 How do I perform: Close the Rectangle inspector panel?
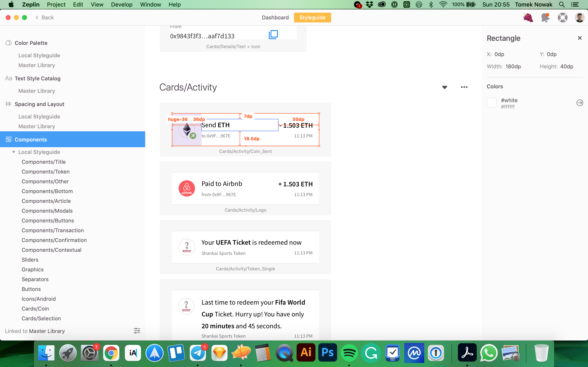580,38
